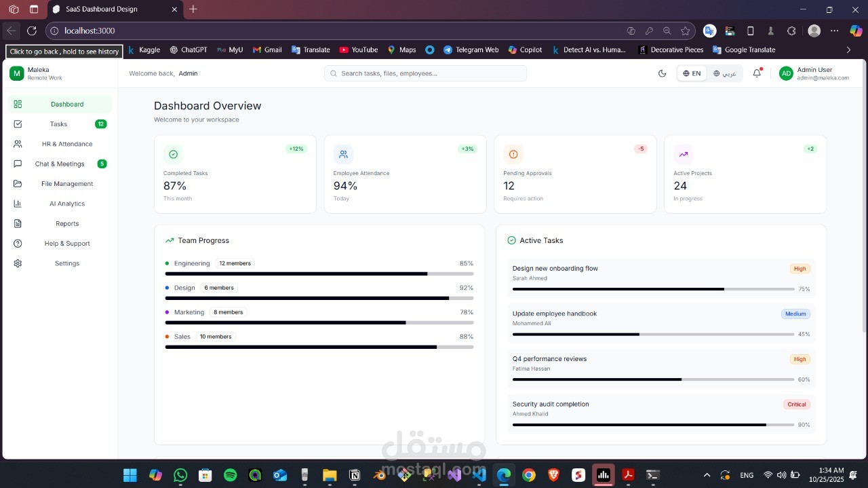This screenshot has width=868, height=488.
Task: Switch language to EN
Action: click(x=692, y=73)
